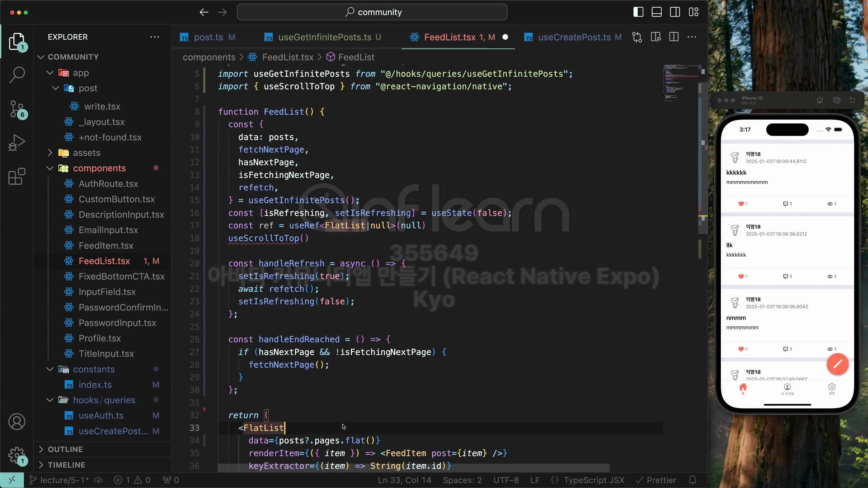
Task: Click the notifications bell in status bar
Action: pos(692,480)
